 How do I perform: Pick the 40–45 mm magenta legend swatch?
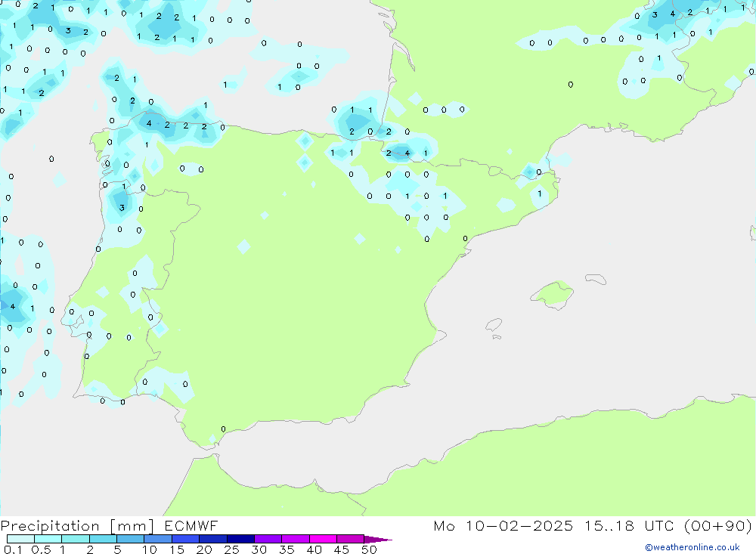[323, 539]
